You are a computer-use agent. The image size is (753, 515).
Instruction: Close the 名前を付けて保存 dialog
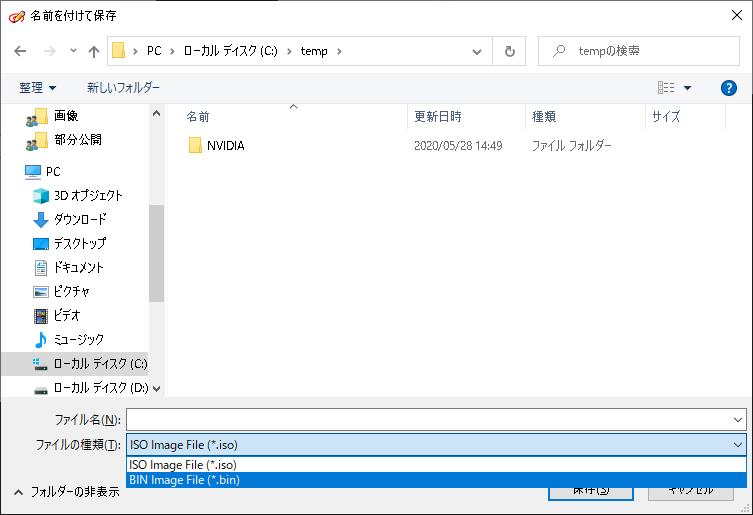coord(737,15)
